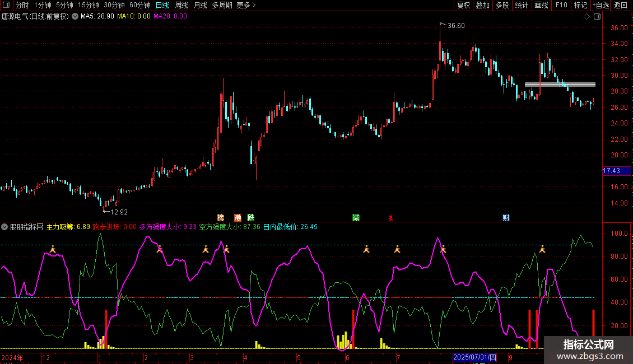Click the '激' event marker icon
This screenshot has height=364, width=633.
point(238,217)
